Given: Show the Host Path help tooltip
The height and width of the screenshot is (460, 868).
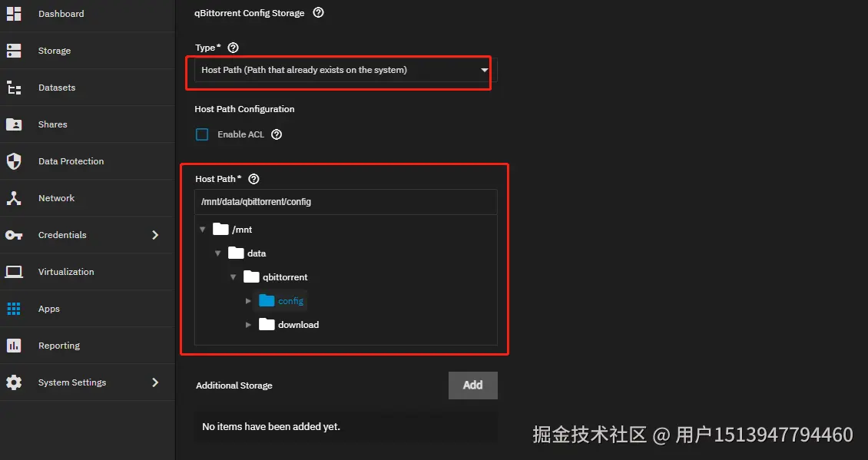Looking at the screenshot, I should [253, 179].
